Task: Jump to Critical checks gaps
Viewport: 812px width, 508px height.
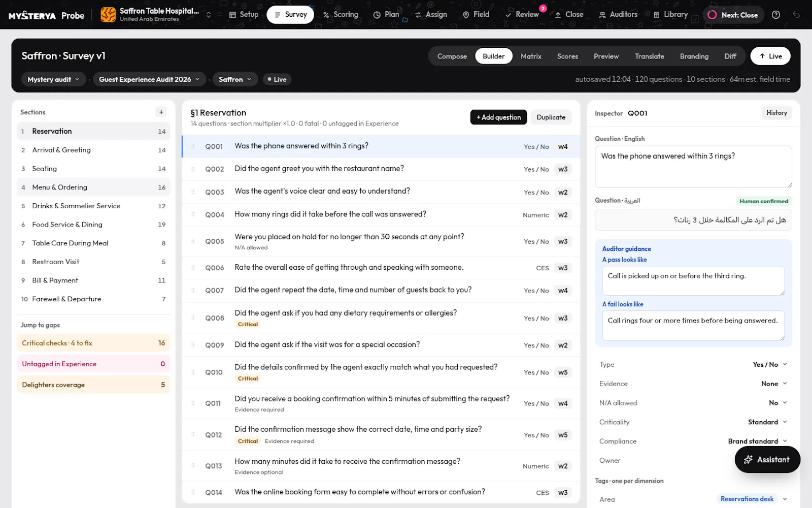Action: (93, 343)
